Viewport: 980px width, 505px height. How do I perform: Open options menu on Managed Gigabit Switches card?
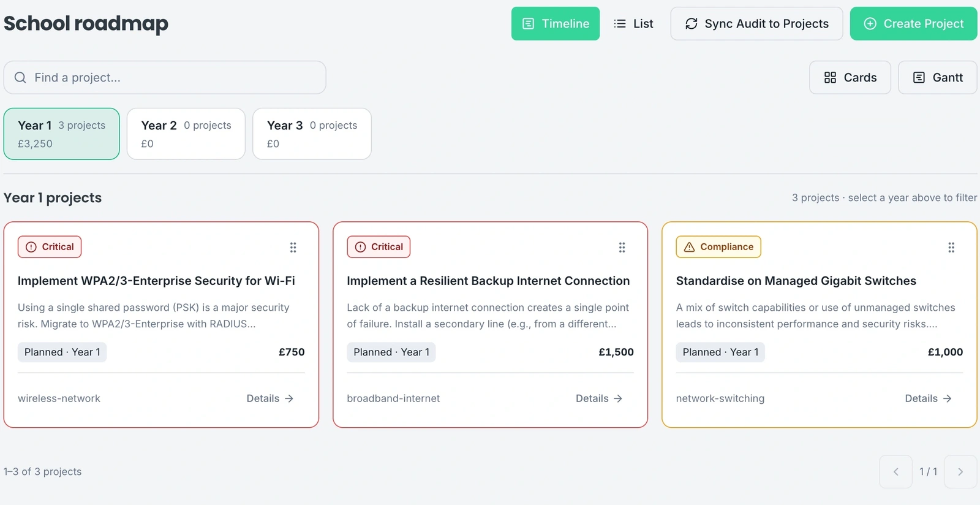click(x=951, y=248)
